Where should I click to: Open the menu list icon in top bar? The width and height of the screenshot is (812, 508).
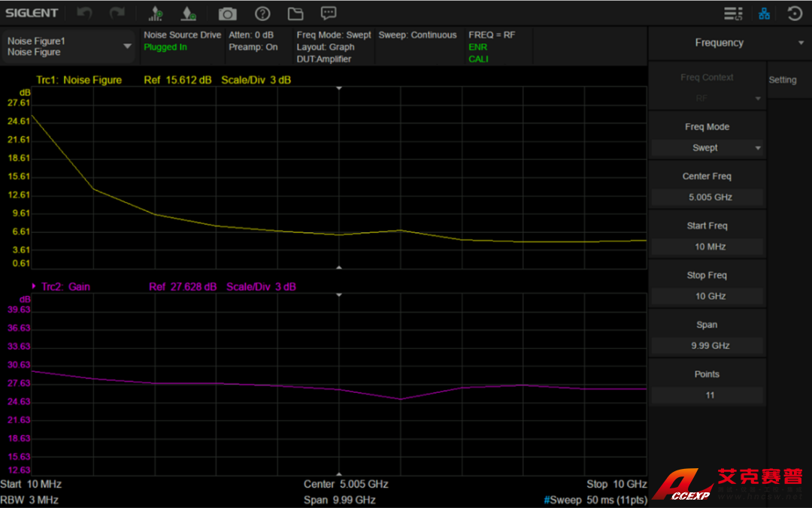pyautogui.click(x=733, y=14)
